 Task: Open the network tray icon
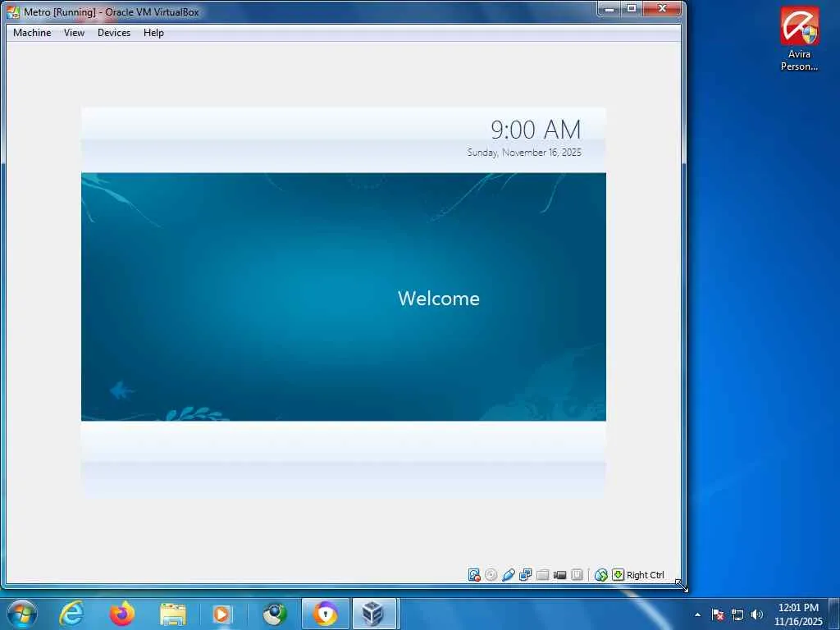coord(737,614)
